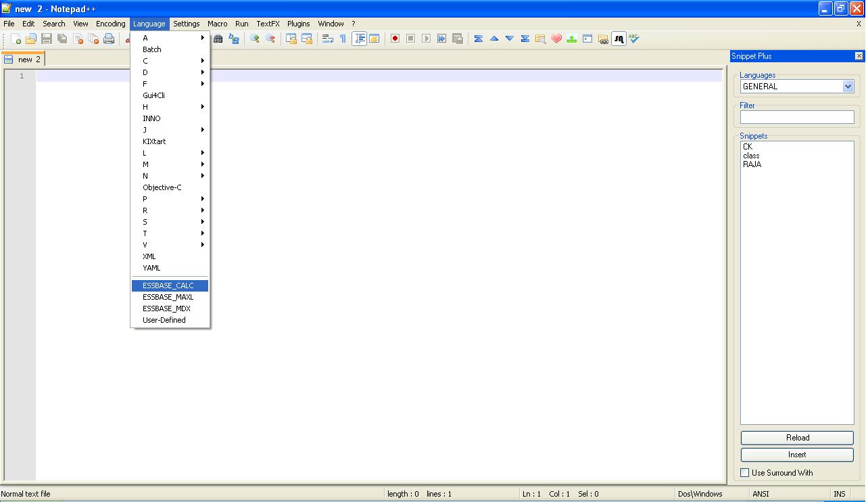This screenshot has width=868, height=502.
Task: Toggle the Snippet Plus toolbar icon
Action: pyautogui.click(x=619, y=39)
